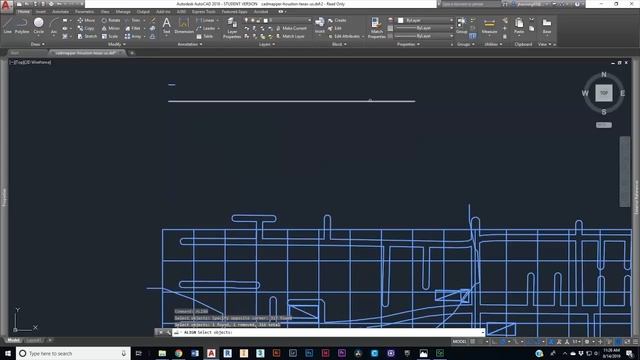Click the Windows taskbar search box
This screenshot has width=640, height=360.
pyautogui.click(x=73, y=353)
